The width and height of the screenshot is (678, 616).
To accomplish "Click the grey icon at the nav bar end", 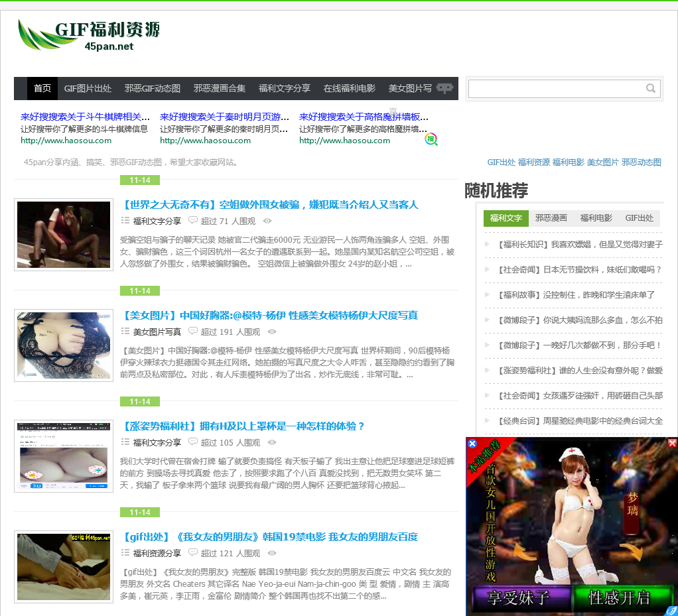I will point(444,88).
